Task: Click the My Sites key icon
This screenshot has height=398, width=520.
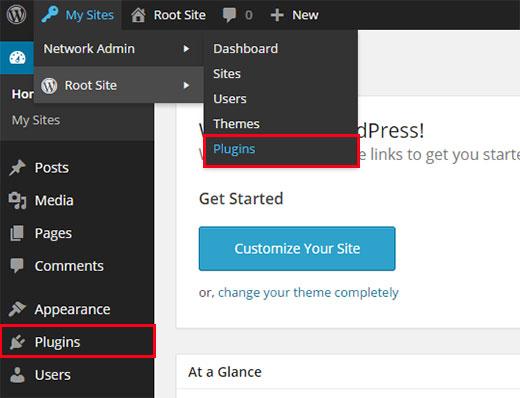Action: point(50,15)
